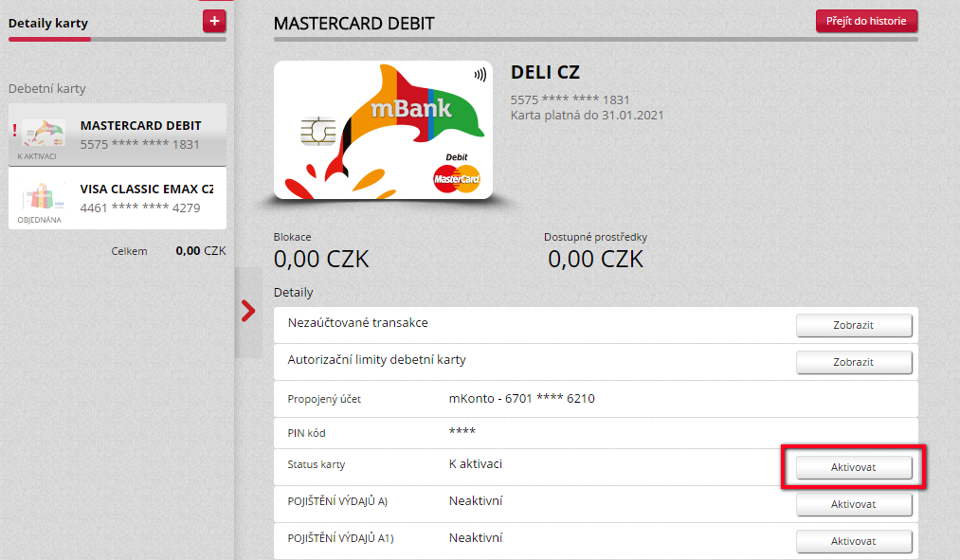Click the MASTERCARD DEBIT main heading
The width and height of the screenshot is (960, 560).
coord(353,24)
